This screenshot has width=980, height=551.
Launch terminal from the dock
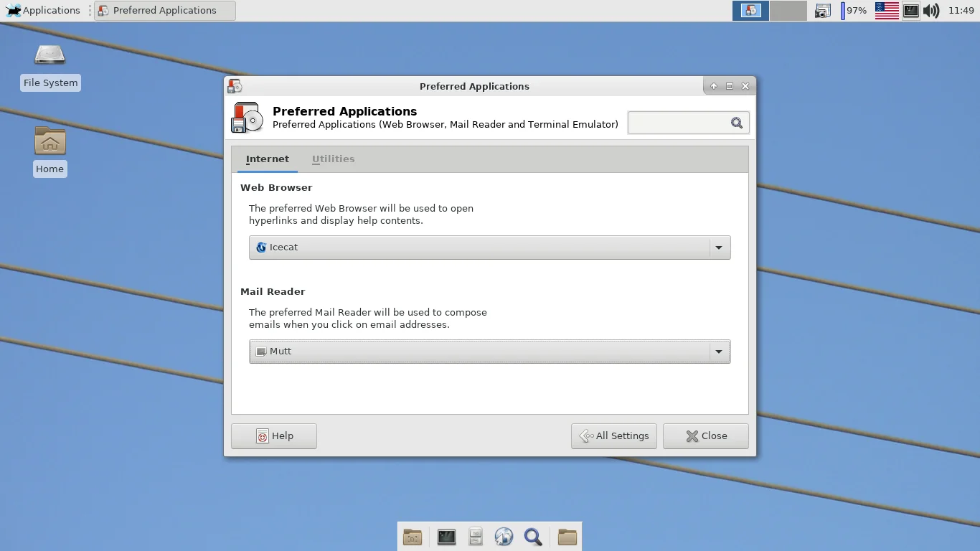[447, 537]
